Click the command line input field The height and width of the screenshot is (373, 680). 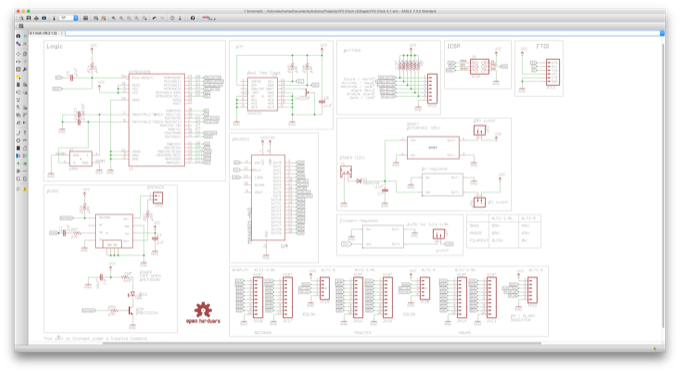click(362, 33)
